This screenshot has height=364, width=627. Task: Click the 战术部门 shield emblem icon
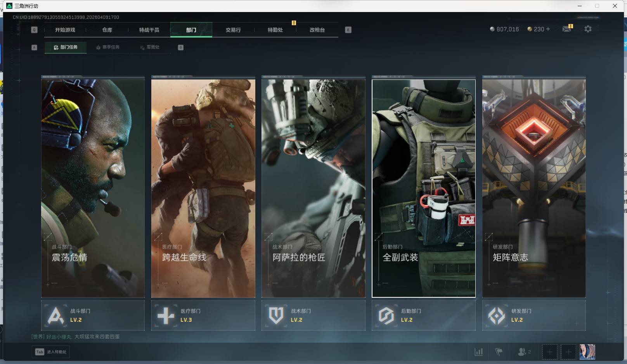point(276,316)
